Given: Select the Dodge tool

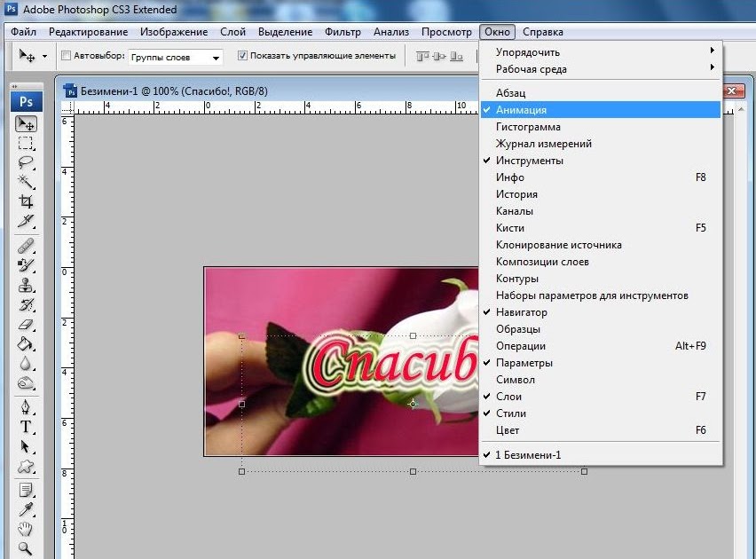Looking at the screenshot, I should click(26, 383).
